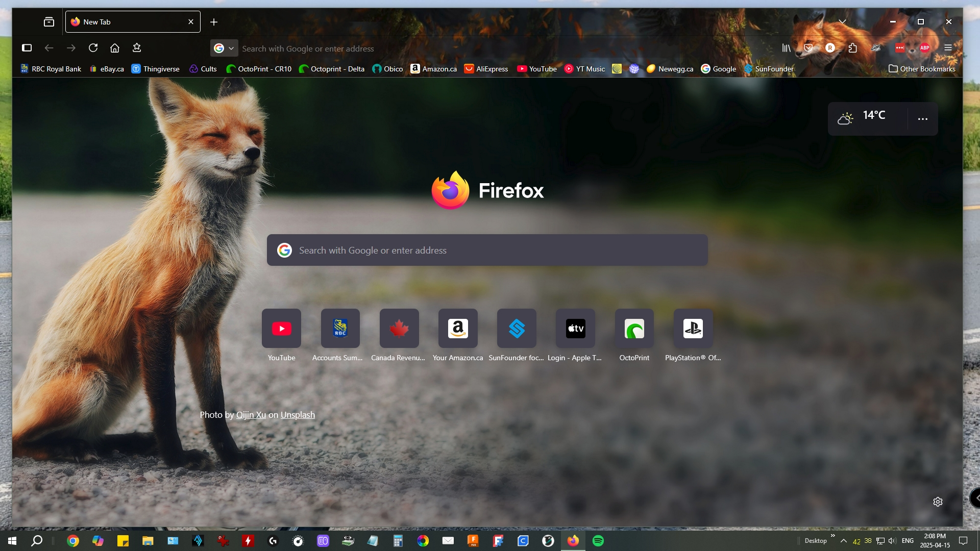Viewport: 980px width, 551px height.
Task: Open new tab customization gear
Action: [938, 502]
